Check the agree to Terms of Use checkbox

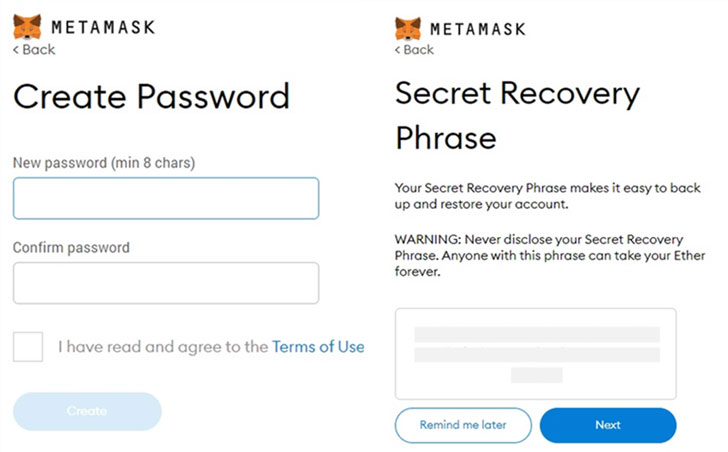(x=28, y=347)
